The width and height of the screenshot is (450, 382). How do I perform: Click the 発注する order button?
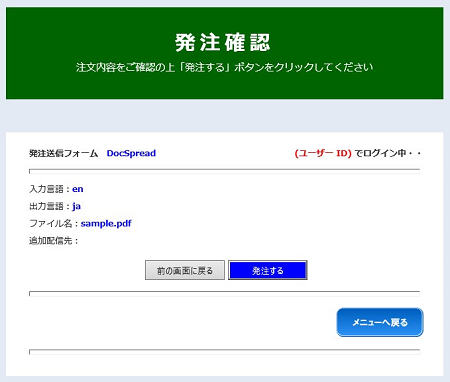268,270
